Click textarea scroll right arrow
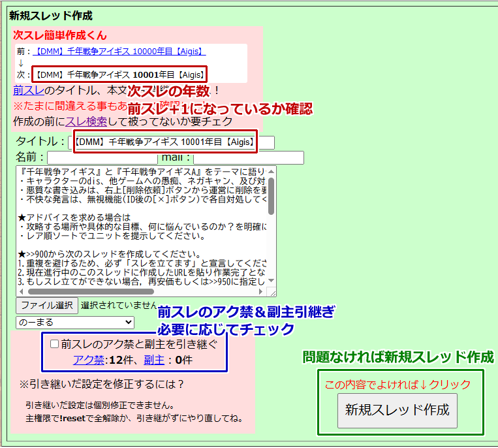This screenshot has height=448, width=498. [x=261, y=291]
